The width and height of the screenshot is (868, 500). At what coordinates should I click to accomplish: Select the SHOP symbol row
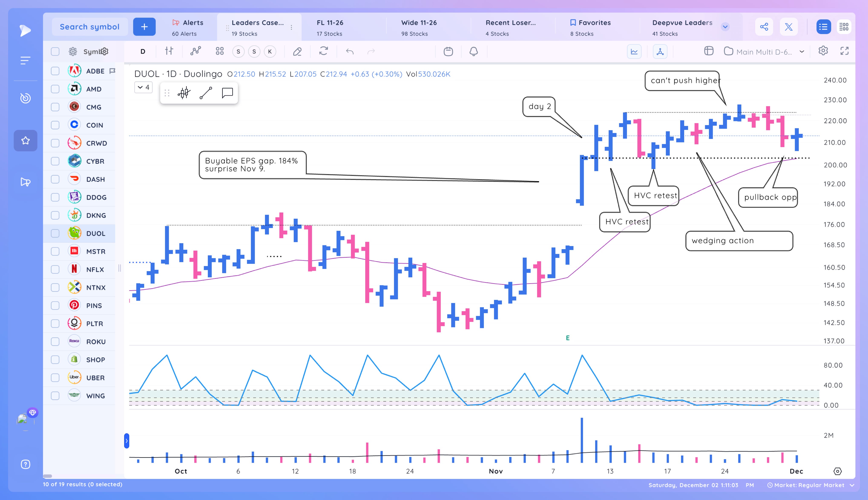pyautogui.click(x=79, y=360)
